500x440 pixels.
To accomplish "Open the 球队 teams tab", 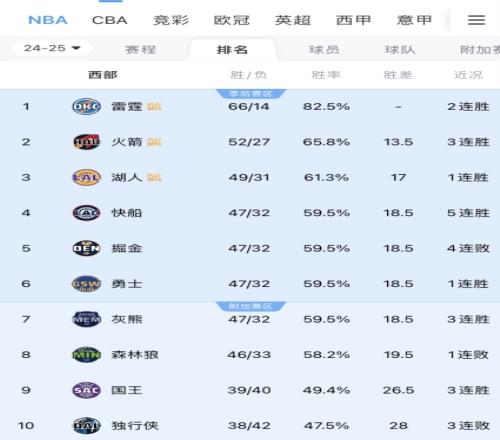I will click(x=400, y=50).
